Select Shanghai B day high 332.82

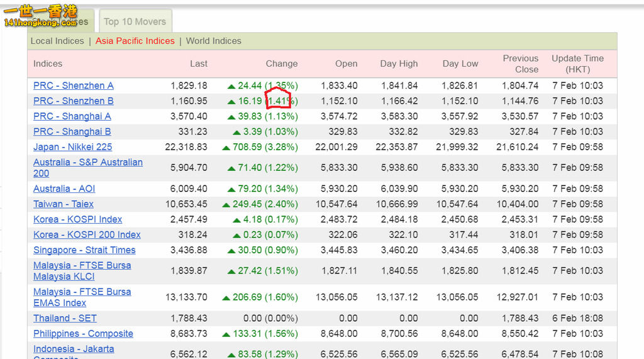tap(403, 131)
